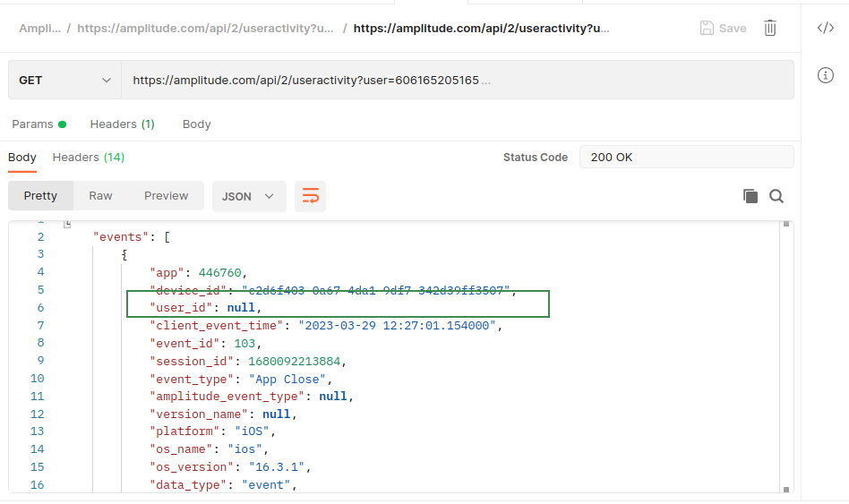
Task: Open the middle useractivity breadcrumb link
Action: point(205,28)
